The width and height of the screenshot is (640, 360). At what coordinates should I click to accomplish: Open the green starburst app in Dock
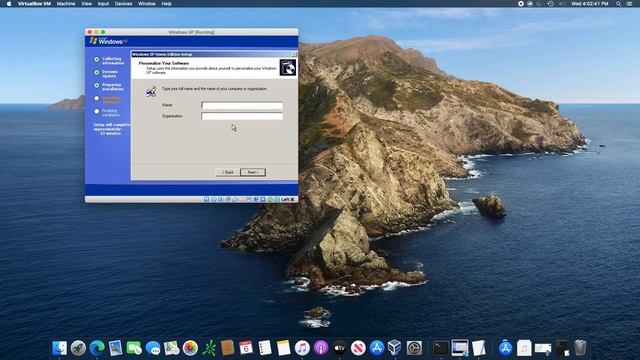[x=209, y=348]
